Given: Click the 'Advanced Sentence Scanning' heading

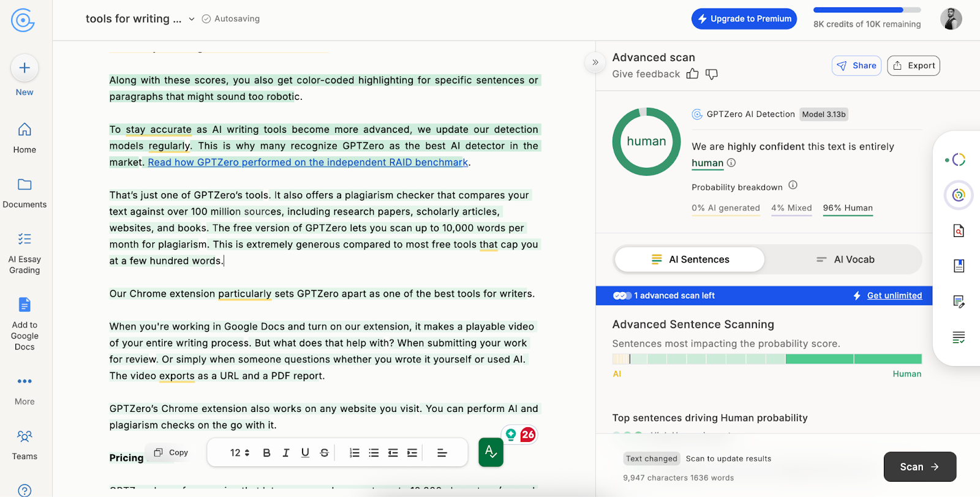Looking at the screenshot, I should 693,324.
